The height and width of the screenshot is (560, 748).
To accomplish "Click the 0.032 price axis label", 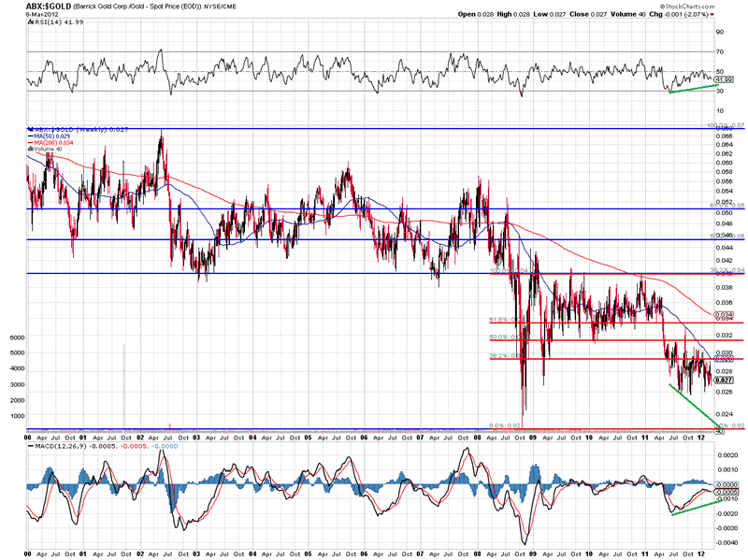I will coord(724,335).
